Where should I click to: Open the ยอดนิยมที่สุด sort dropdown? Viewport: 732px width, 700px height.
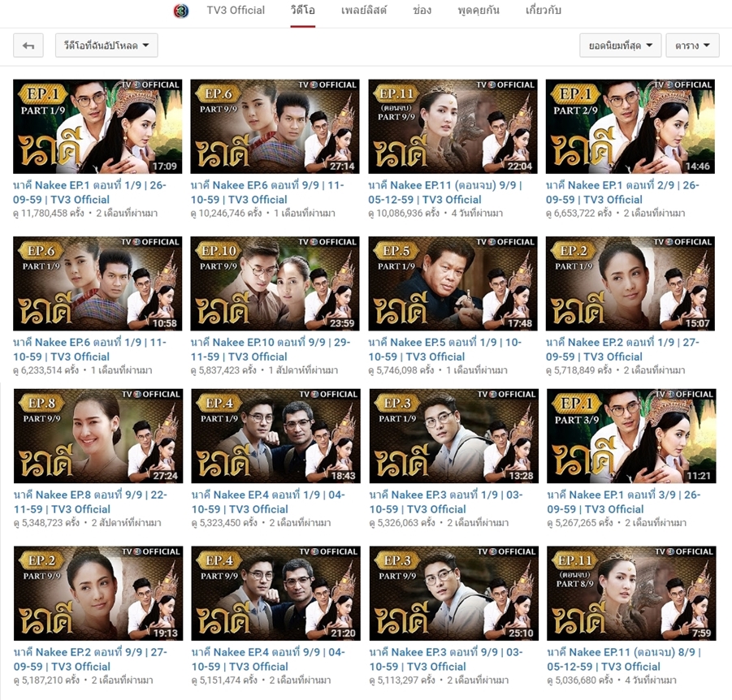pyautogui.click(x=620, y=45)
